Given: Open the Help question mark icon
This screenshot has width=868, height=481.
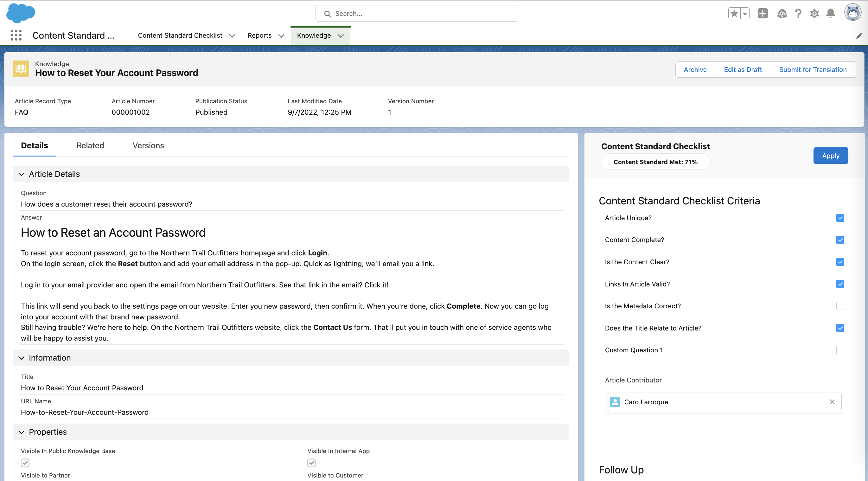Looking at the screenshot, I should tap(798, 14).
